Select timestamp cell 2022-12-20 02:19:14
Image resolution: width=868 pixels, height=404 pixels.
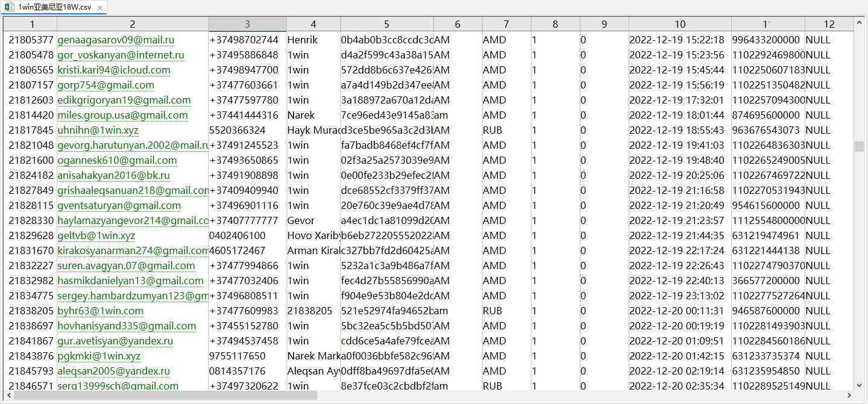coord(680,371)
